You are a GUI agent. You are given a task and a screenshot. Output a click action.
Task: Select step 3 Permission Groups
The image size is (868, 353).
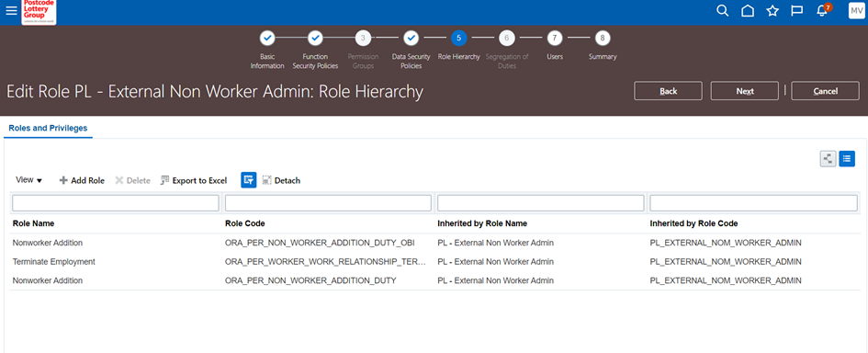(363, 39)
